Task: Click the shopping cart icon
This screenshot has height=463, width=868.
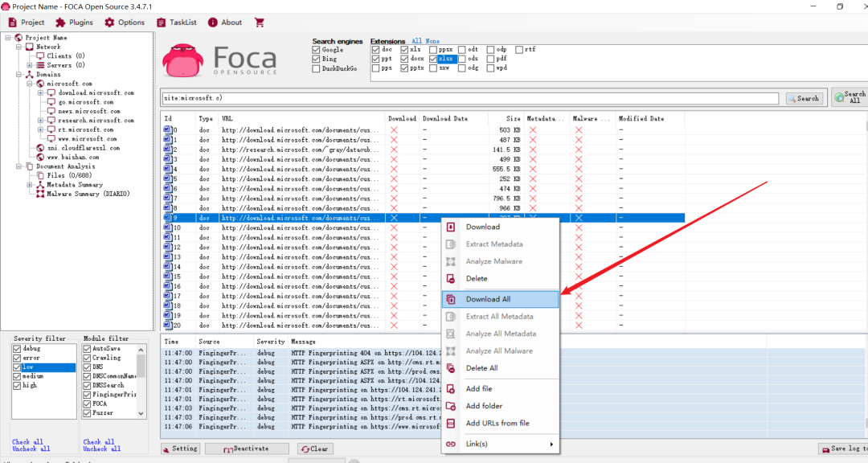Action: click(x=259, y=23)
